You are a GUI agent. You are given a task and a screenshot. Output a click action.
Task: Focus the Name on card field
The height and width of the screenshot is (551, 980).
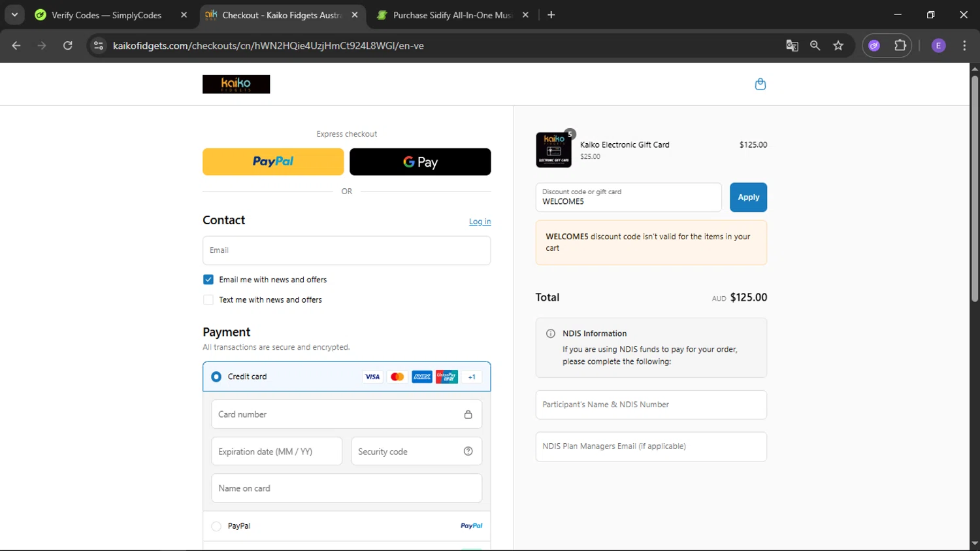(x=346, y=488)
